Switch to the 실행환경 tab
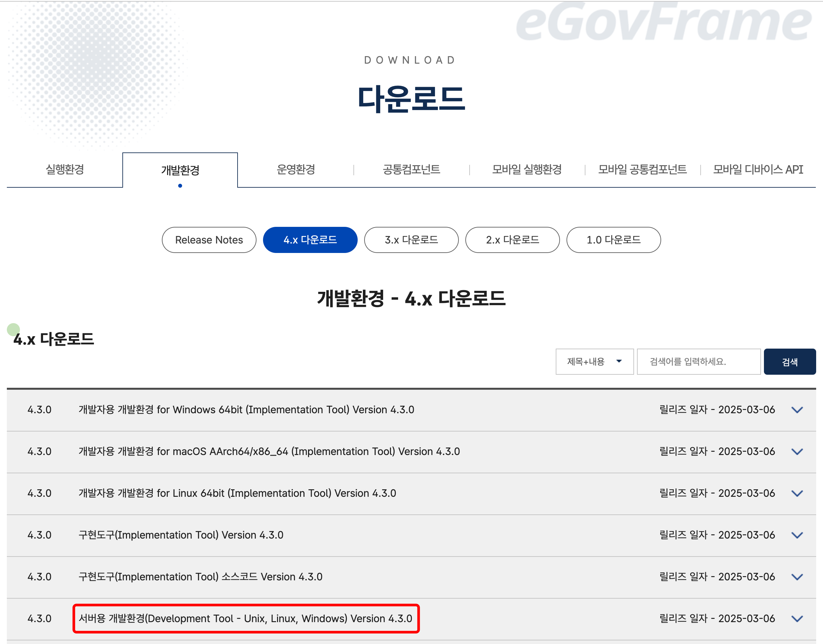Image resolution: width=823 pixels, height=644 pixels. 65,169
